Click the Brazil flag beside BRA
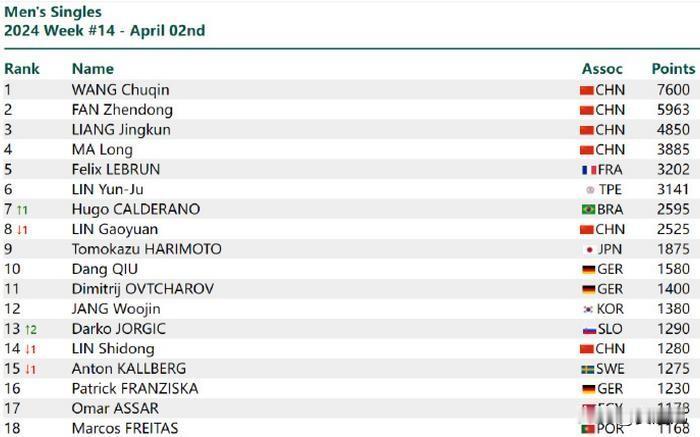The width and height of the screenshot is (700, 437). pyautogui.click(x=588, y=209)
